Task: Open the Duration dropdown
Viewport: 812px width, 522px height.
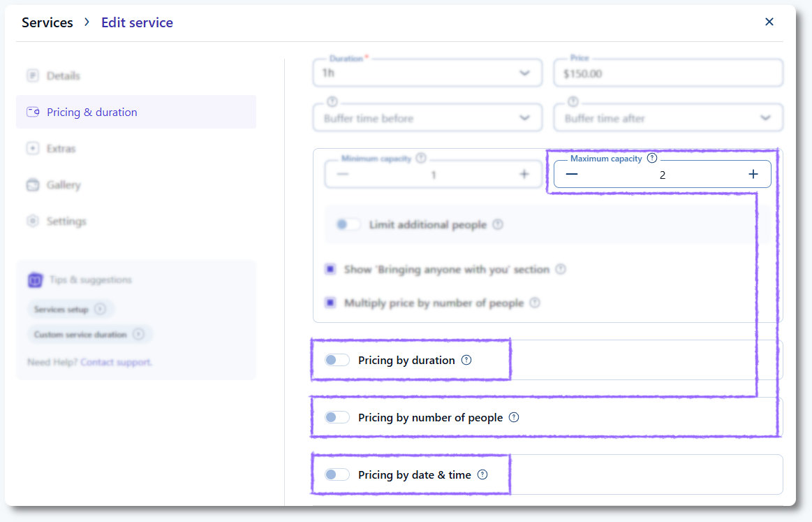Action: click(x=427, y=73)
